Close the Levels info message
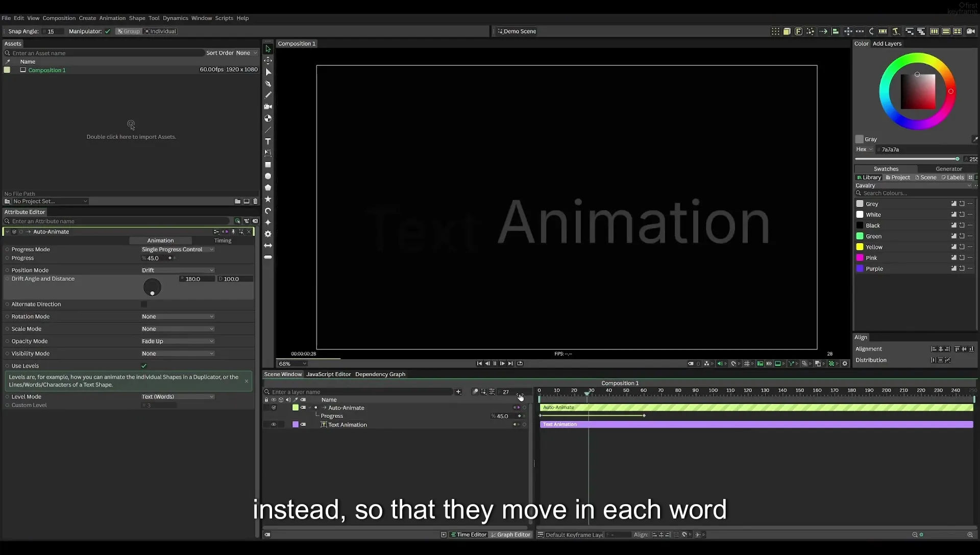The width and height of the screenshot is (980, 555). [x=247, y=381]
